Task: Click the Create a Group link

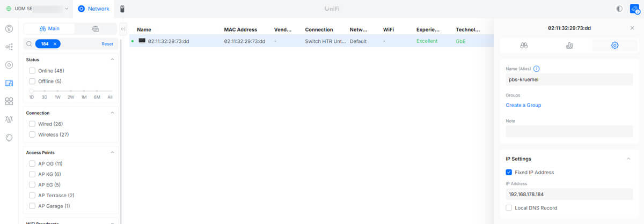Action: 523,105
